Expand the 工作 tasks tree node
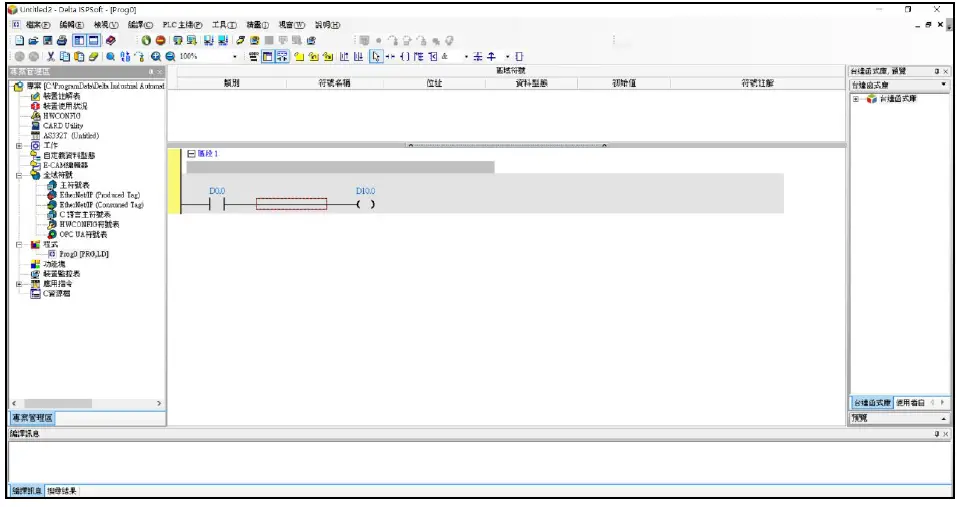Viewport: 957px width, 507px height. click(19, 146)
